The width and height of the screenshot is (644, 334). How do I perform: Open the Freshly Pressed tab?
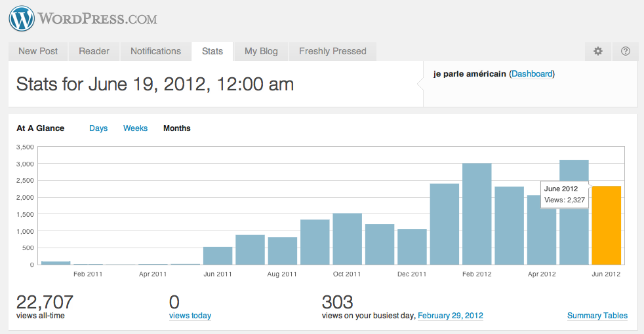[332, 51]
